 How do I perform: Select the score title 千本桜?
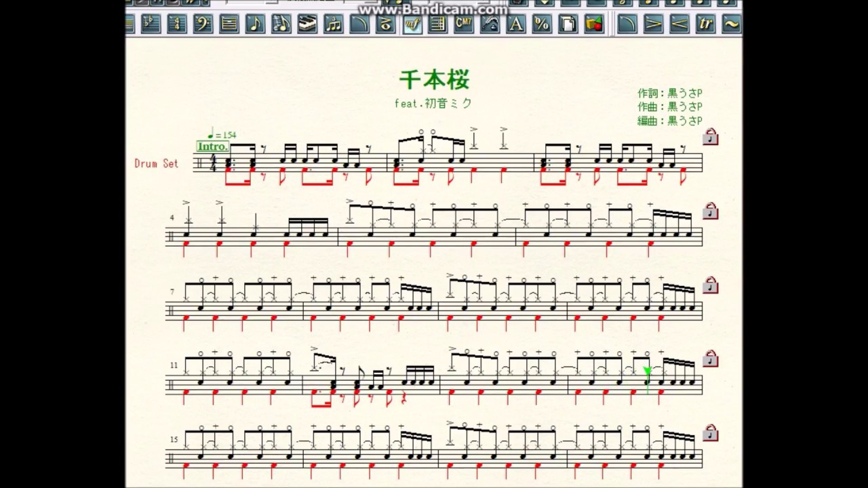(x=434, y=79)
